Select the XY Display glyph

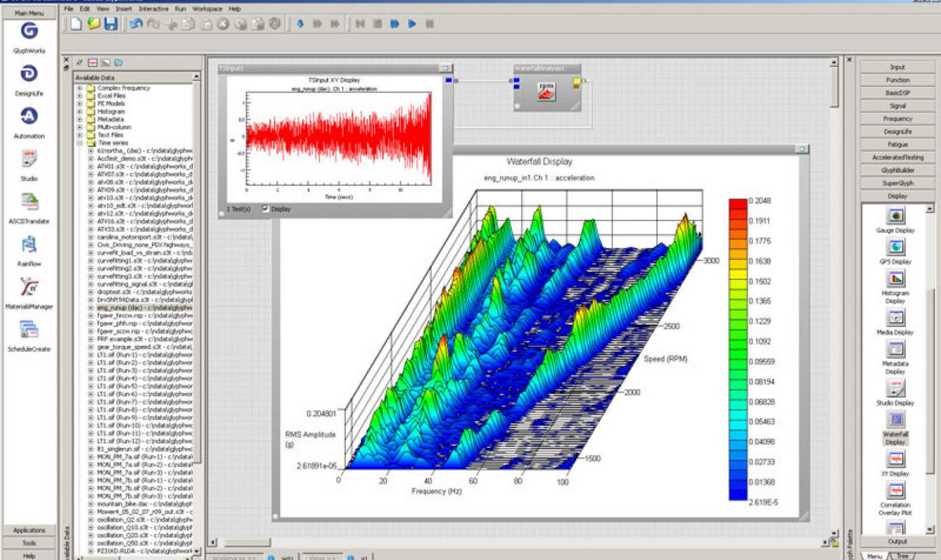pos(895,458)
